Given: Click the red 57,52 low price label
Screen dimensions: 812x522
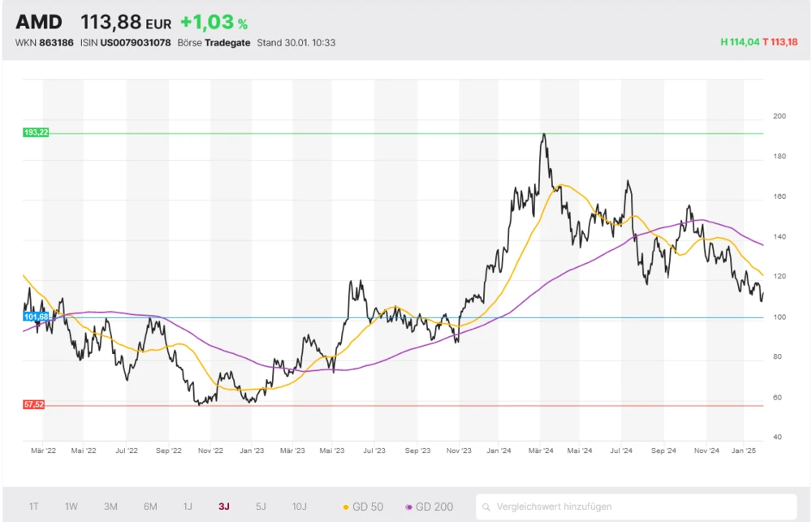Looking at the screenshot, I should pos(33,404).
